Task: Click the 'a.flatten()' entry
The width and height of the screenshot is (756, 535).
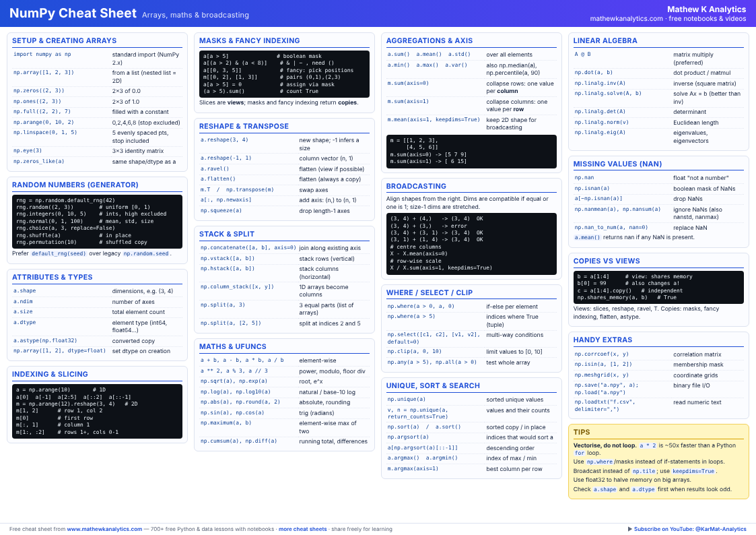Action: point(218,179)
